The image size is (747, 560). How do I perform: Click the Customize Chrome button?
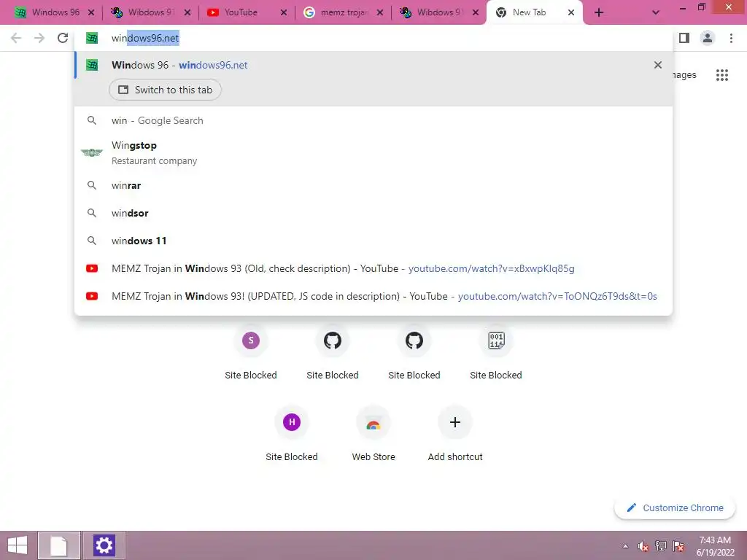(x=675, y=507)
